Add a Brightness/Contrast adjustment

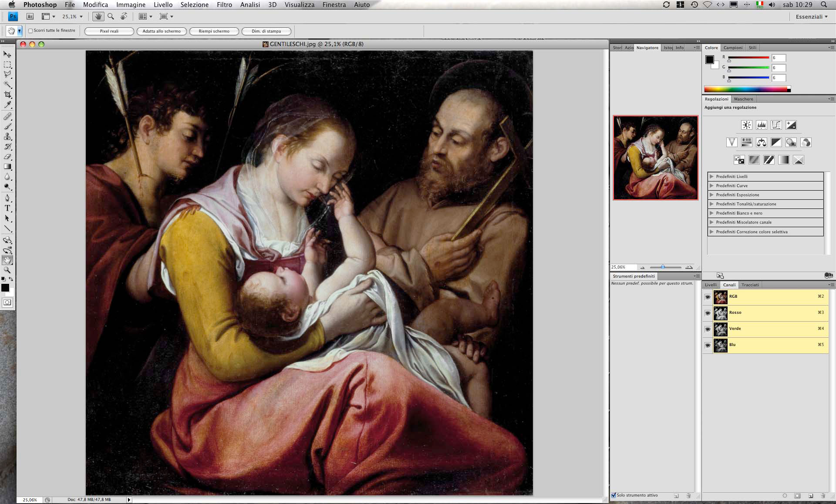pos(746,125)
